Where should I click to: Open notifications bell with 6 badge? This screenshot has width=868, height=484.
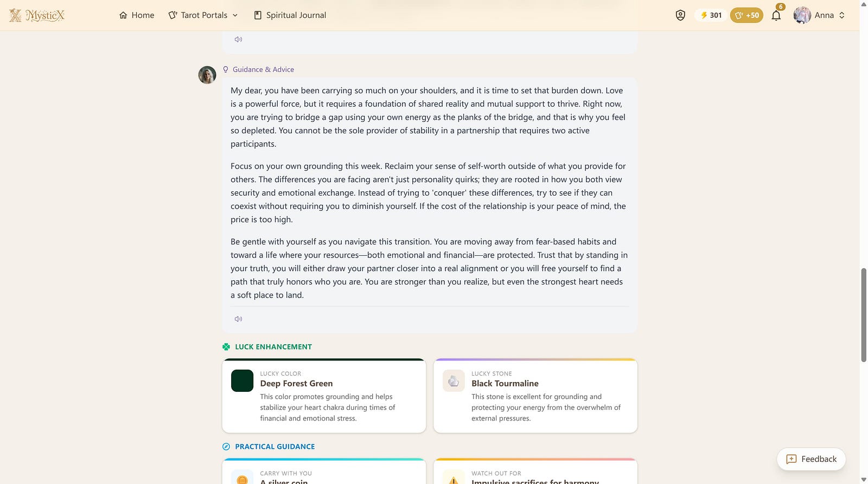776,15
